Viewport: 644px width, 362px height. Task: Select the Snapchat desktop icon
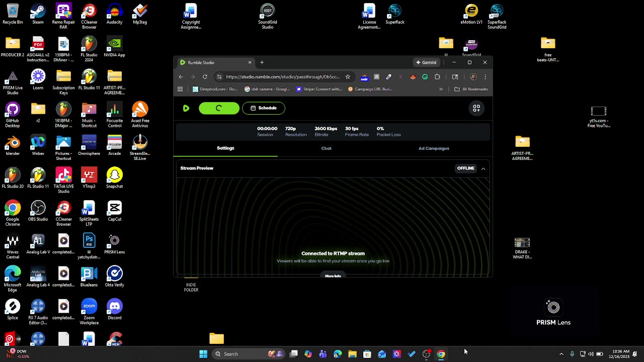(x=115, y=178)
